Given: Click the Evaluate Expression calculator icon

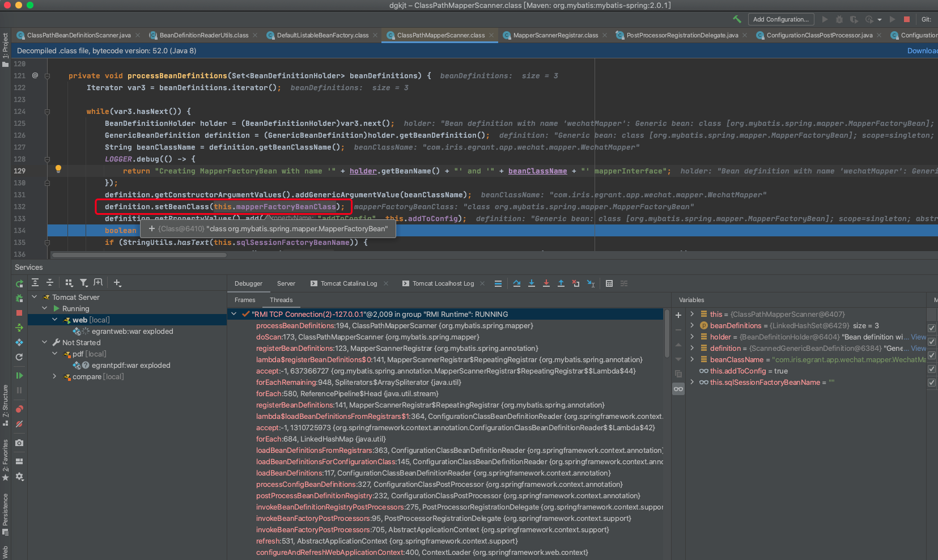Looking at the screenshot, I should pyautogui.click(x=609, y=283).
